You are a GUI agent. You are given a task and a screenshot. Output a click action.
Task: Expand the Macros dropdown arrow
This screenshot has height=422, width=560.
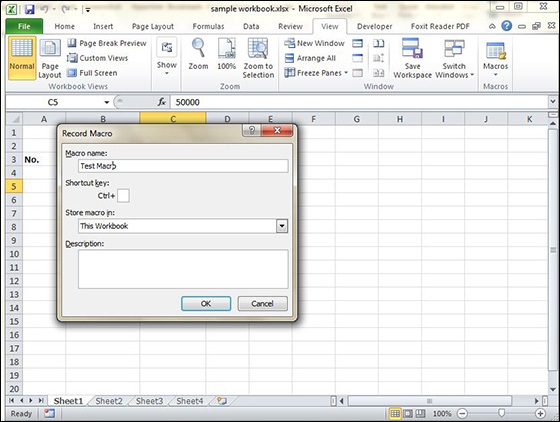tap(495, 75)
